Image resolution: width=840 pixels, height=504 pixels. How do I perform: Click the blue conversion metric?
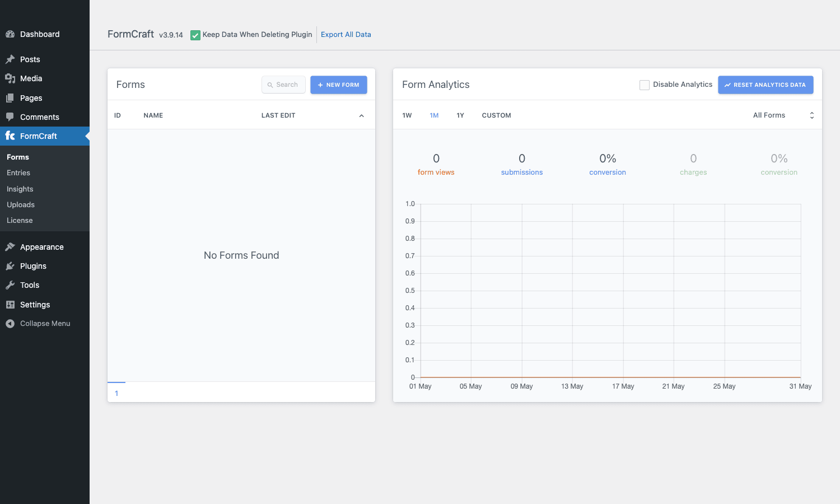click(x=608, y=165)
